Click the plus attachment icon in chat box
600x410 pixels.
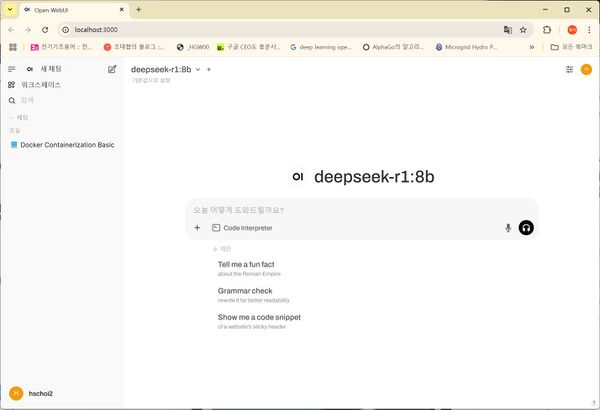coord(197,228)
